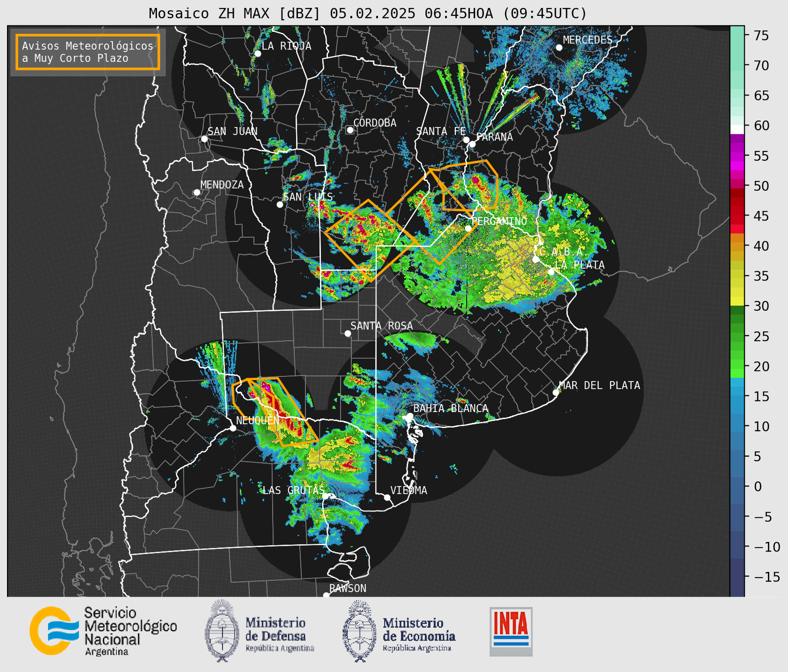This screenshot has width=788, height=672.
Task: Click the INTA logo
Action: tap(511, 631)
